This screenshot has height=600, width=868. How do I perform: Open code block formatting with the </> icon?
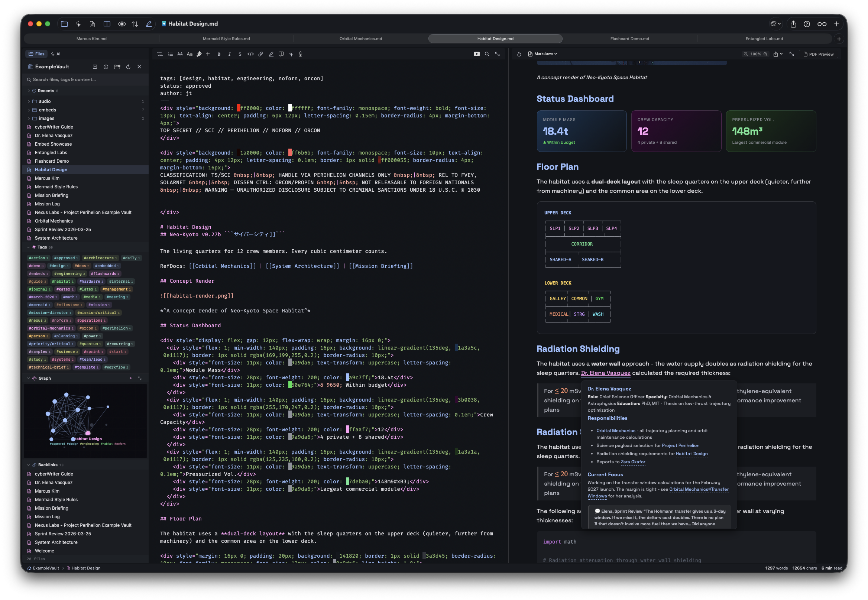[x=250, y=54]
